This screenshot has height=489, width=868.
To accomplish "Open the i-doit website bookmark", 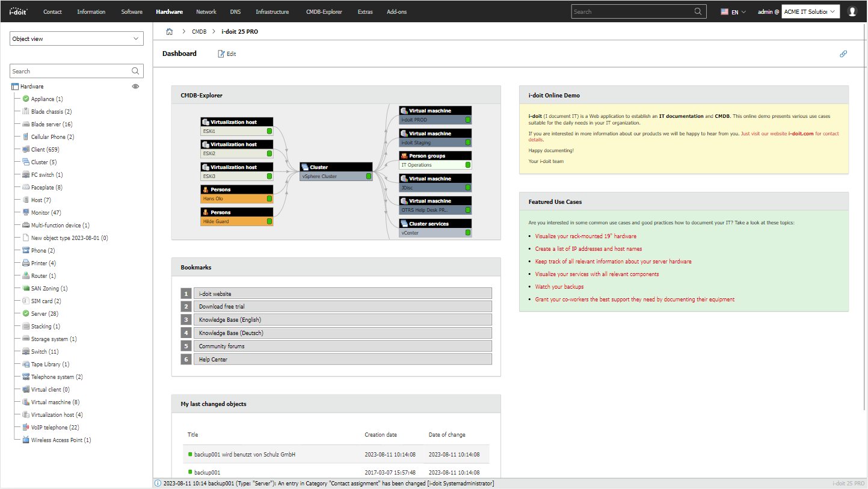I will (342, 294).
